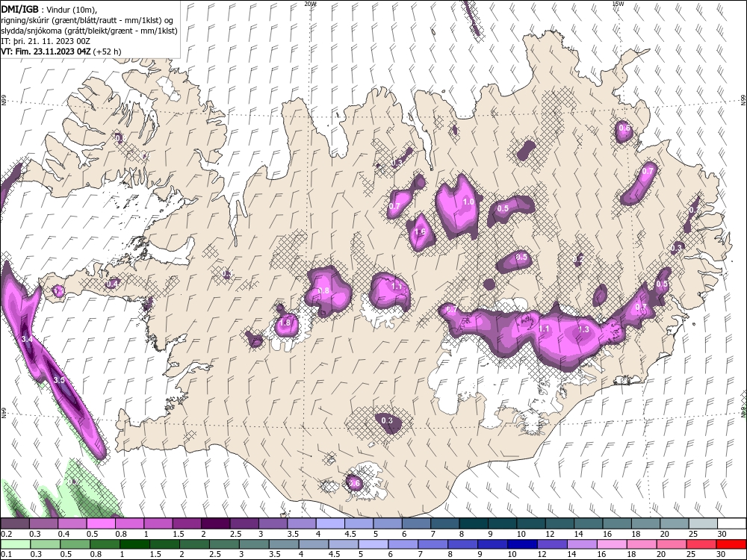Click the 15W longitude label
This screenshot has width=747, height=560.
coord(618,3)
